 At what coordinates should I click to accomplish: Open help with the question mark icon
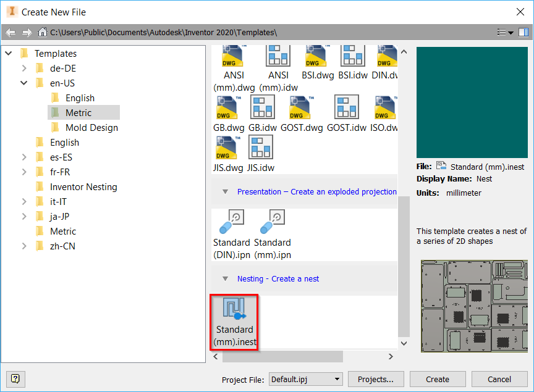click(x=15, y=379)
